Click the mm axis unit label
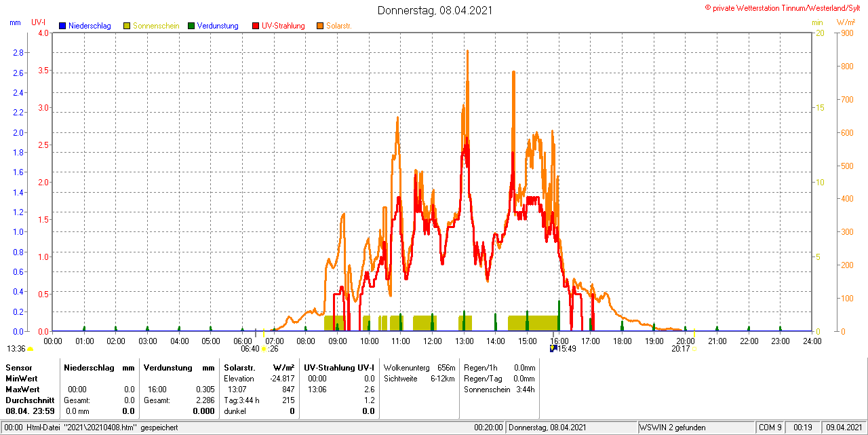This screenshot has height=435, width=868. (x=15, y=22)
